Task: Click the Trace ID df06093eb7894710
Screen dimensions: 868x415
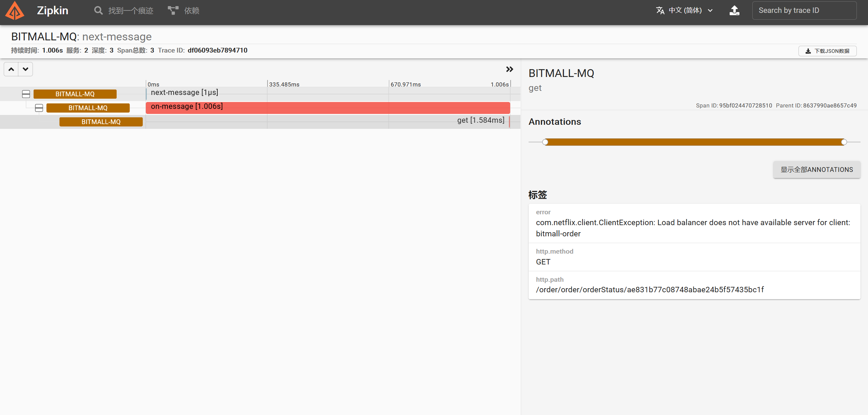Action: 218,50
